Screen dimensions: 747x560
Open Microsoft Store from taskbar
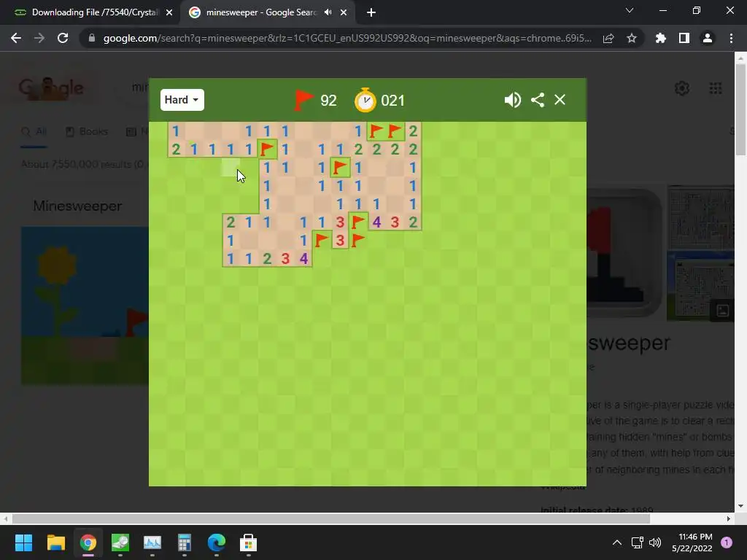click(248, 542)
